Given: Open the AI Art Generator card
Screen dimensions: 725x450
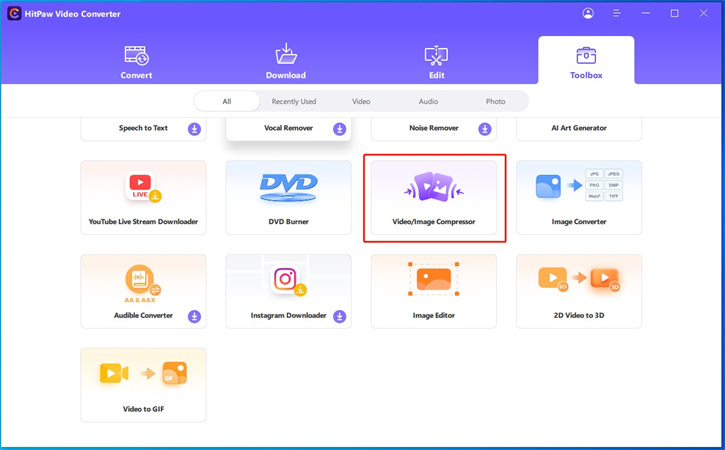Looking at the screenshot, I should [579, 129].
